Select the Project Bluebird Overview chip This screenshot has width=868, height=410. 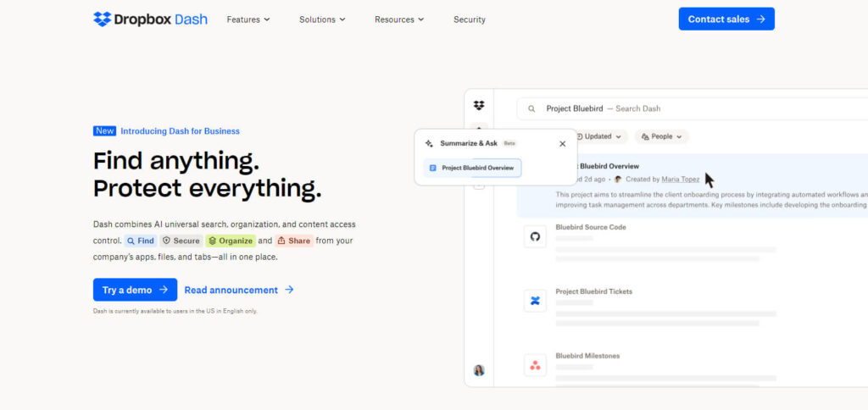472,168
